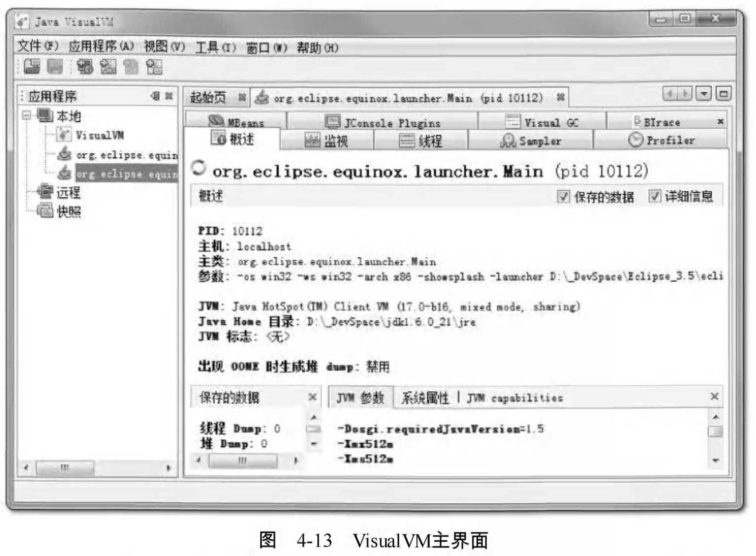Uncheck the 保存的数据 checkbox
756x556 pixels.
click(x=563, y=196)
